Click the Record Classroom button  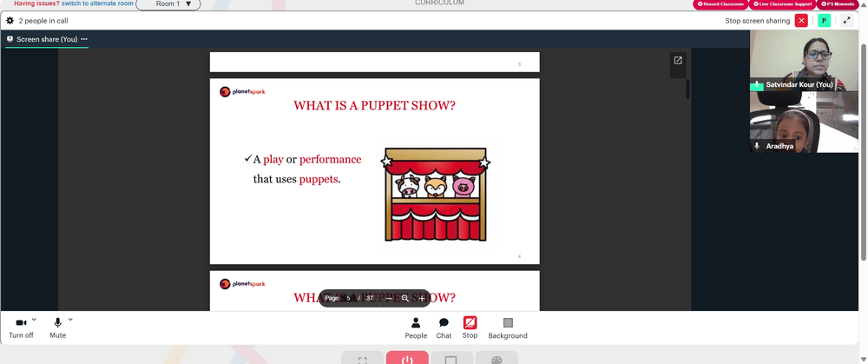click(x=720, y=3)
